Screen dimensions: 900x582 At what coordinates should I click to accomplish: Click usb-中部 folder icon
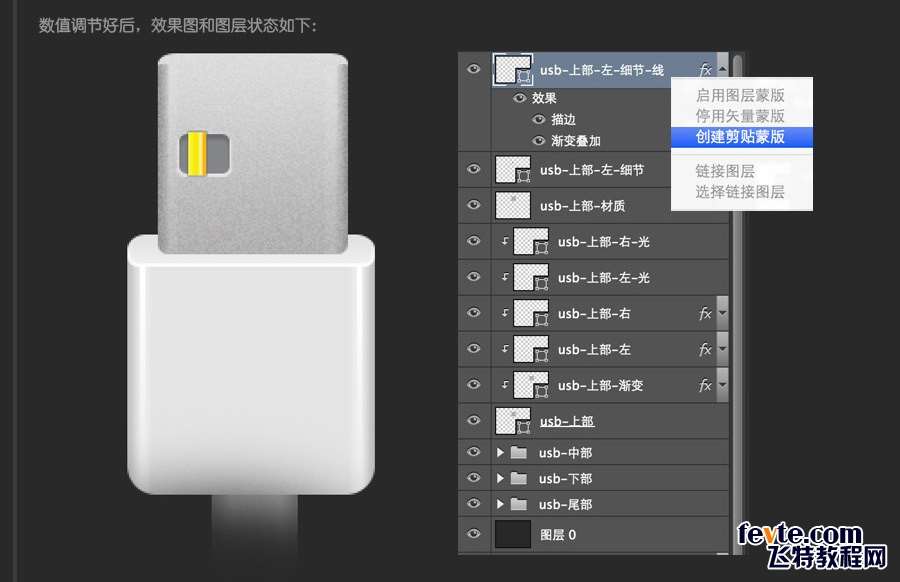click(x=519, y=453)
